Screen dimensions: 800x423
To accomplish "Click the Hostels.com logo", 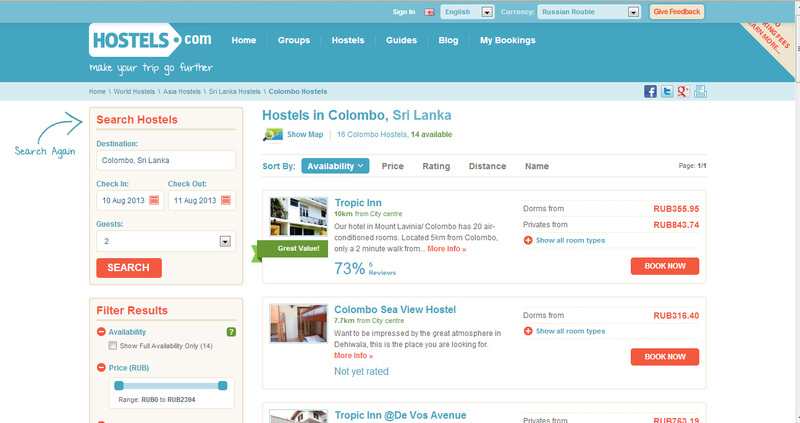I will pos(150,40).
